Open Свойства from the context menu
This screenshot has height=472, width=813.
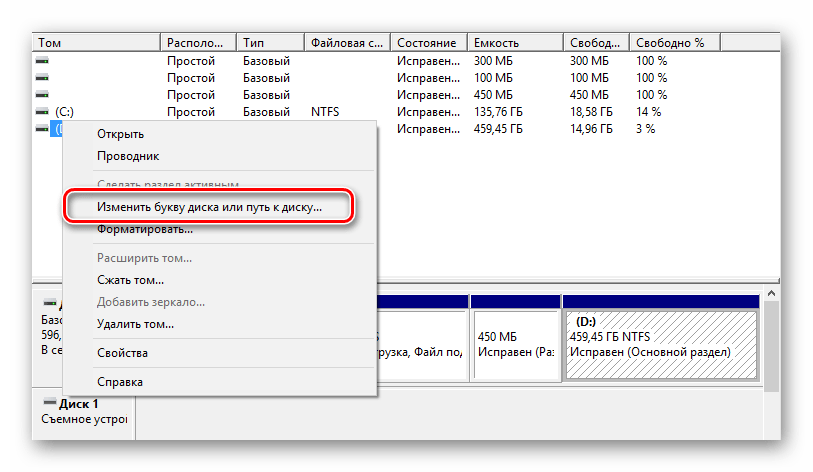point(122,353)
